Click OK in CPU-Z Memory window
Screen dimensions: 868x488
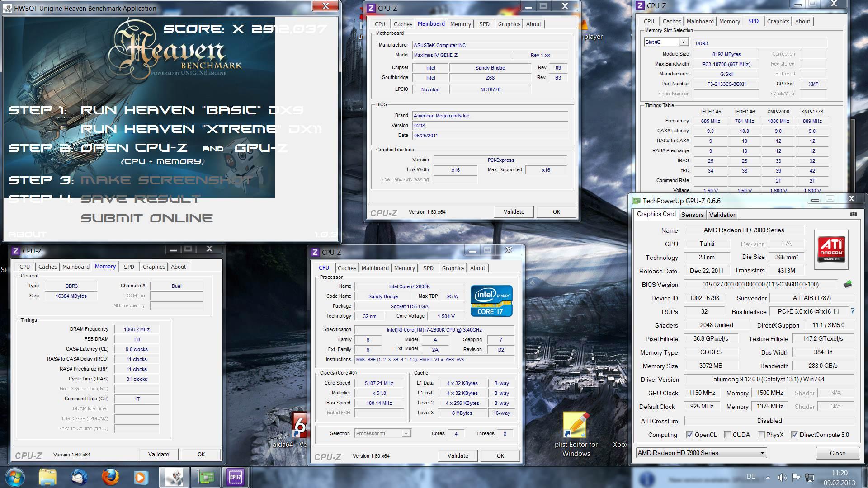click(x=201, y=455)
